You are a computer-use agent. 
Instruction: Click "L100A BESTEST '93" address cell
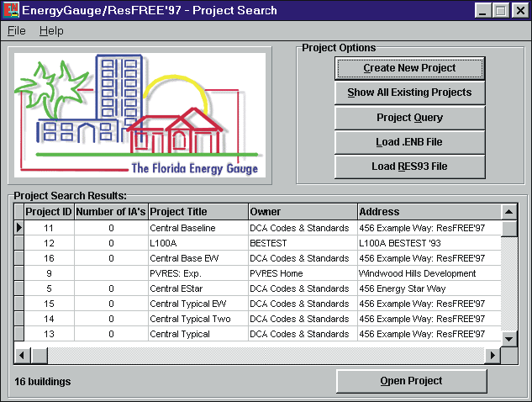[429, 243]
